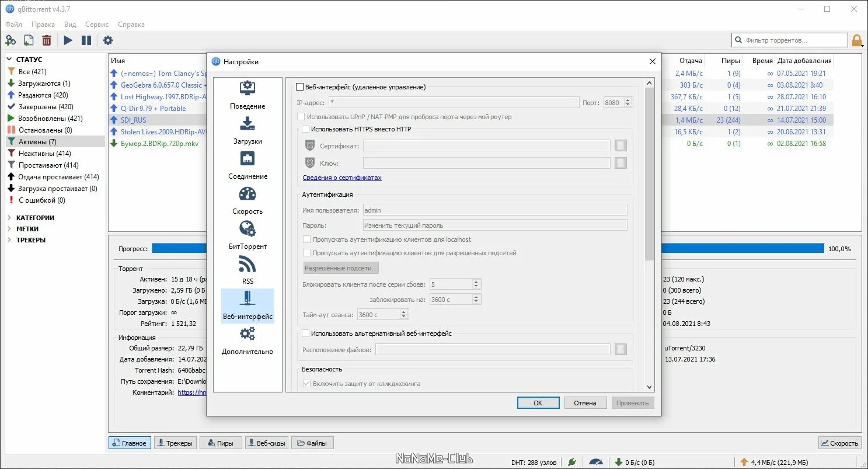Select the Веб-интерфейс settings section
The width and height of the screenshot is (868, 469).
[x=247, y=305]
